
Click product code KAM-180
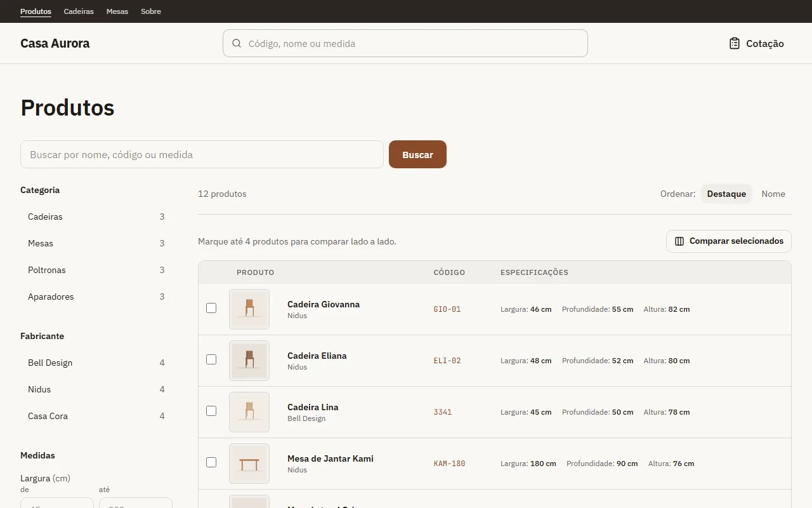(x=450, y=464)
